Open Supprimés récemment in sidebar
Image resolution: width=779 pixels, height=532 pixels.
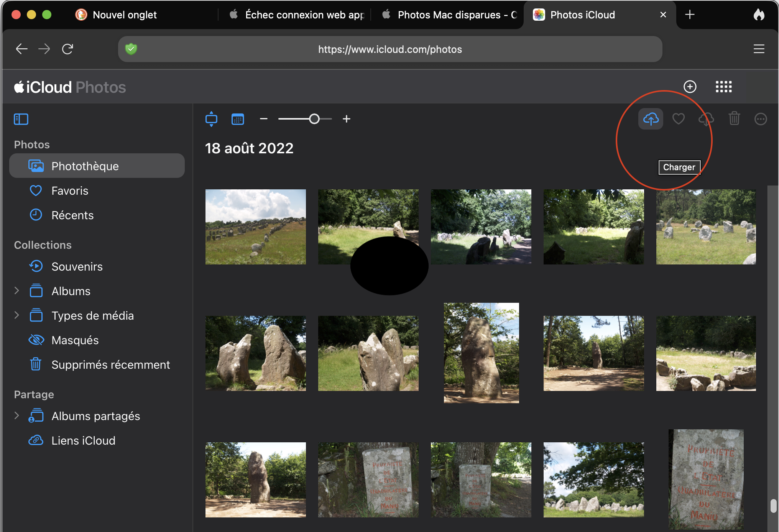click(110, 365)
